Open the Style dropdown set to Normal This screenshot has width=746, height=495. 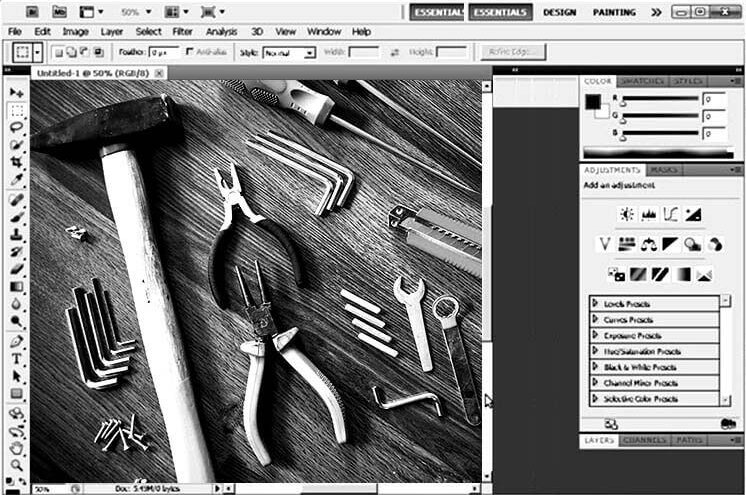(x=289, y=53)
